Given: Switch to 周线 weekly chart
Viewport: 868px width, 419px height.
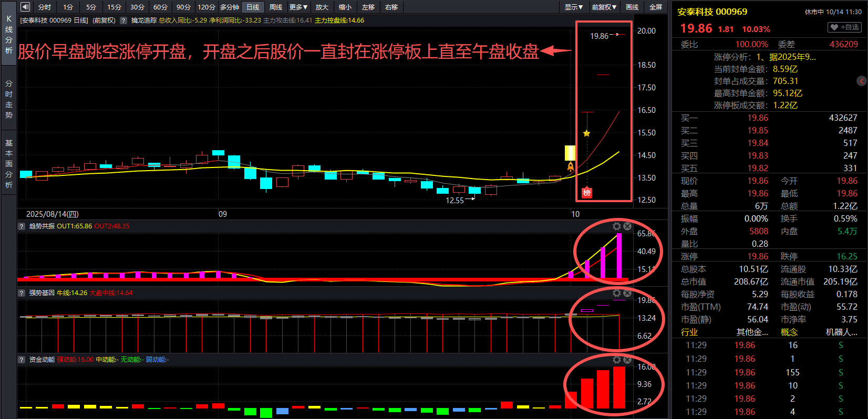Looking at the screenshot, I should pos(276,7).
